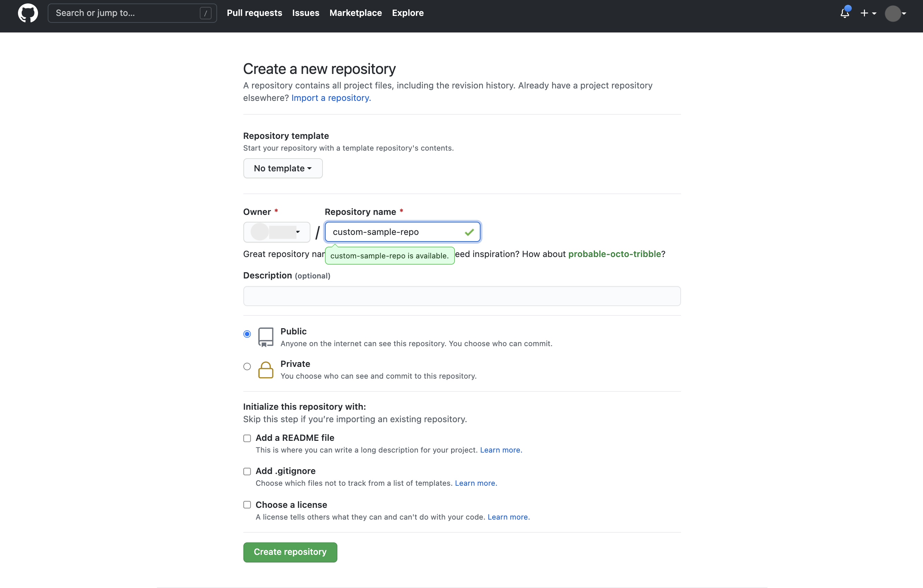The height and width of the screenshot is (588, 923).
Task: Expand the No template dropdown
Action: (282, 168)
